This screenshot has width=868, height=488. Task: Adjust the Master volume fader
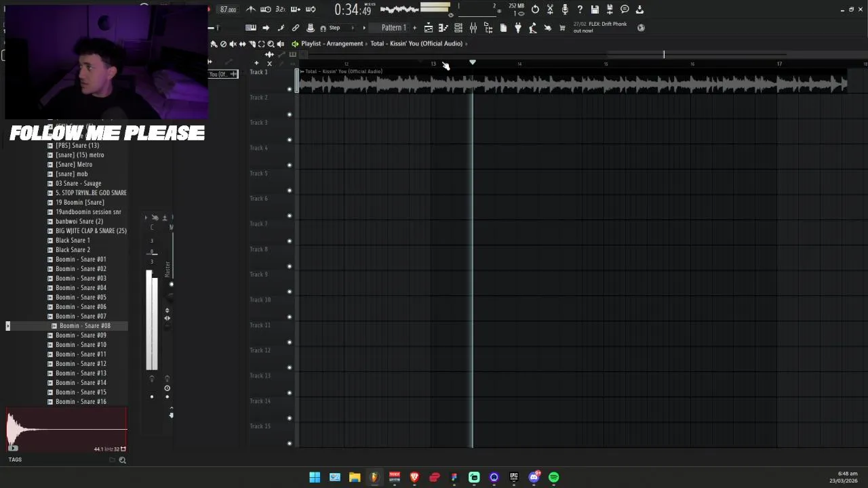click(x=152, y=320)
